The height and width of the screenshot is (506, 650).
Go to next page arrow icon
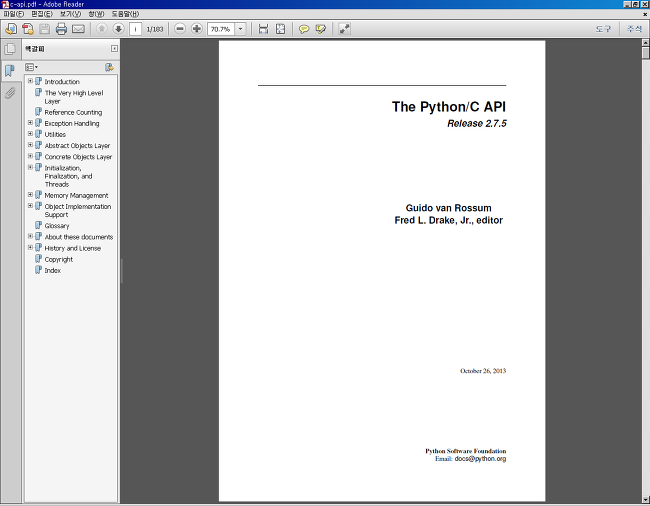click(119, 29)
